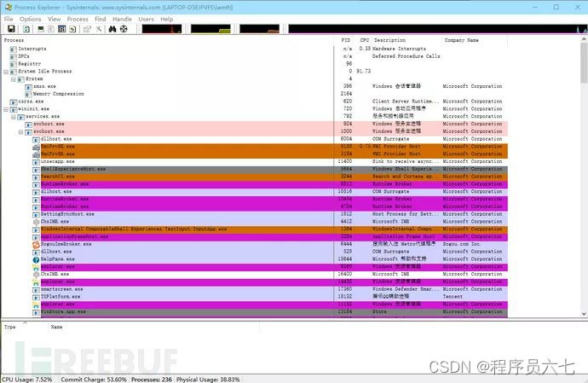Image resolution: width=588 pixels, height=383 pixels.
Task: Click the Memory Compression process icon
Action: click(28, 94)
